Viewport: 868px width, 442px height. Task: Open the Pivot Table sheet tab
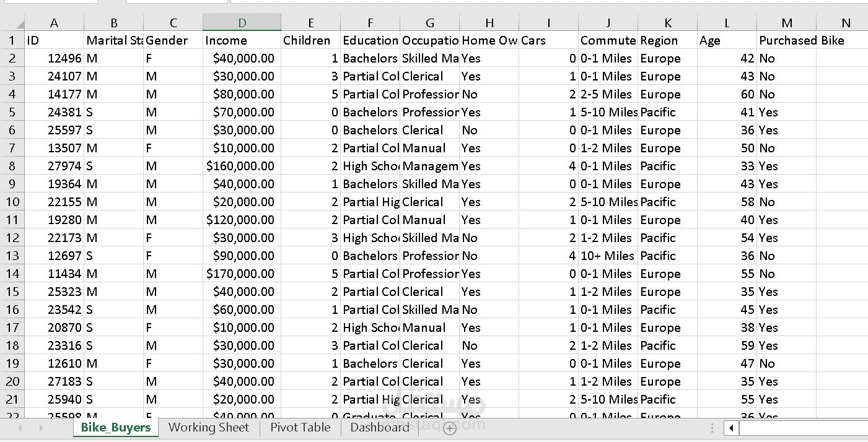pos(300,427)
